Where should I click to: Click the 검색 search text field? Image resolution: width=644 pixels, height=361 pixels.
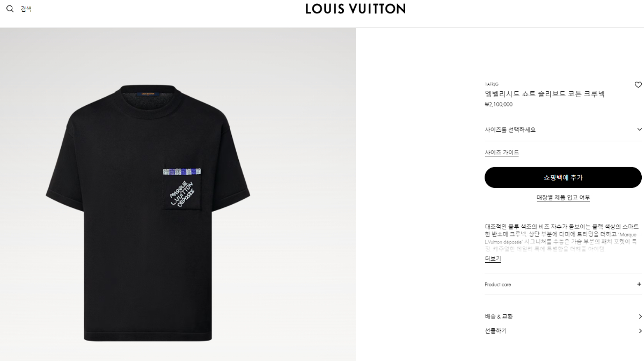[26, 9]
